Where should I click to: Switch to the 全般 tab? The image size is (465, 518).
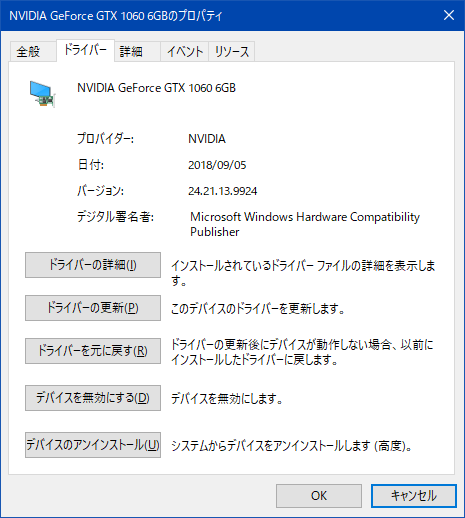[x=33, y=52]
